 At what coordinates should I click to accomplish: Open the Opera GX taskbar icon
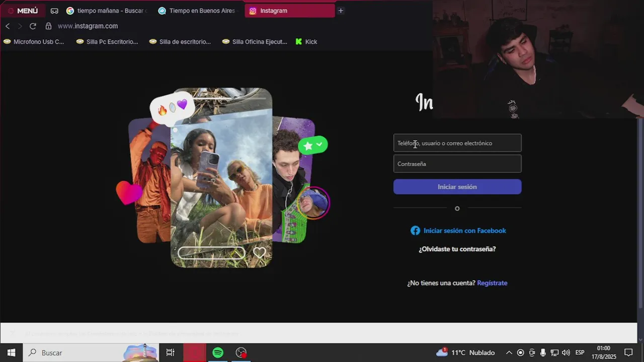[x=194, y=352]
